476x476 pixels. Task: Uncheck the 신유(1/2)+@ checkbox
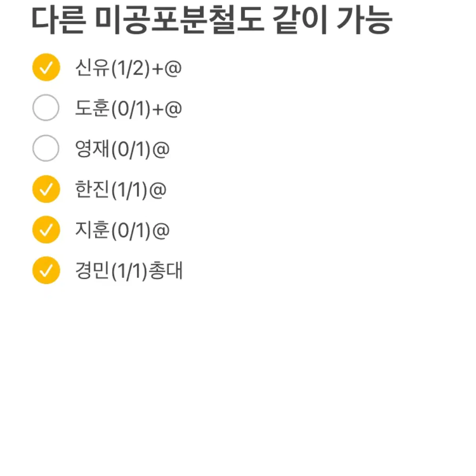click(46, 67)
